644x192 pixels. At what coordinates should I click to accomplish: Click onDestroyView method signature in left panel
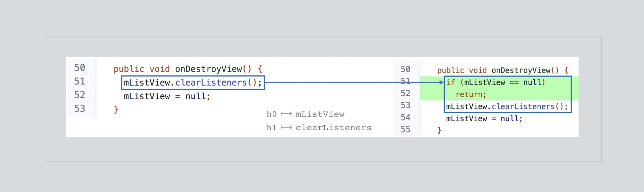[x=188, y=69]
